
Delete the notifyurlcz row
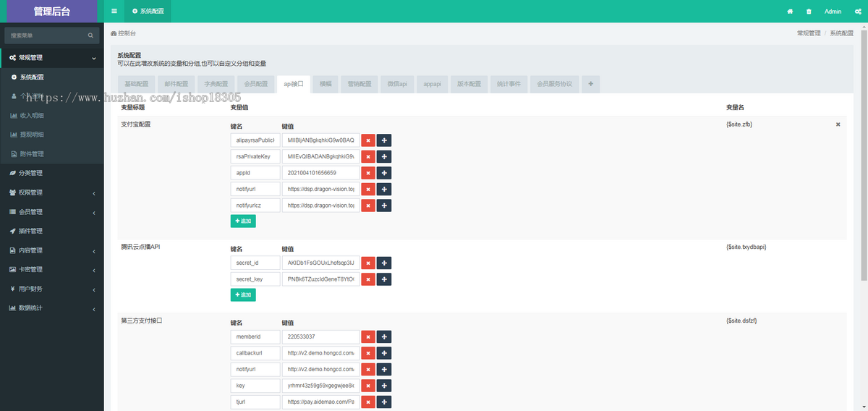367,205
